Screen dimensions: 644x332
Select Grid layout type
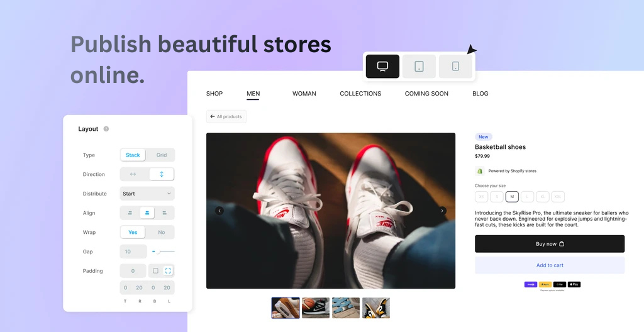[162, 155]
